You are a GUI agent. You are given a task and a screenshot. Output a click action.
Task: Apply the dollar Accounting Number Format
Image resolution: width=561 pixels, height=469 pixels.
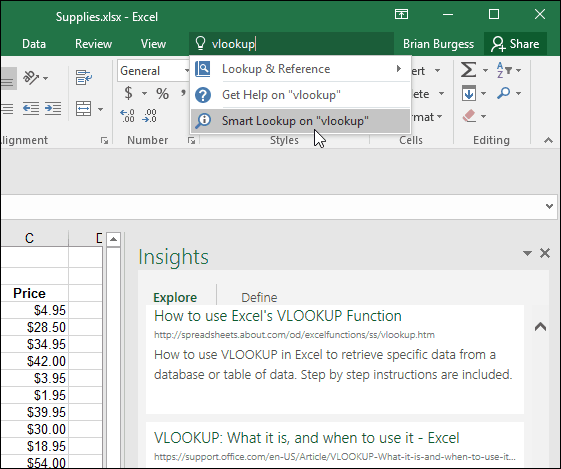[128, 93]
